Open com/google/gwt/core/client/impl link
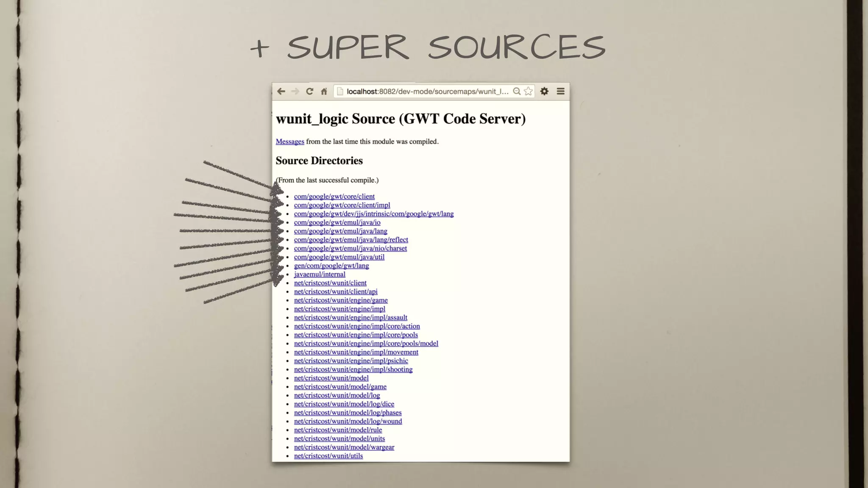Viewport: 868px width, 488px height. (x=342, y=205)
